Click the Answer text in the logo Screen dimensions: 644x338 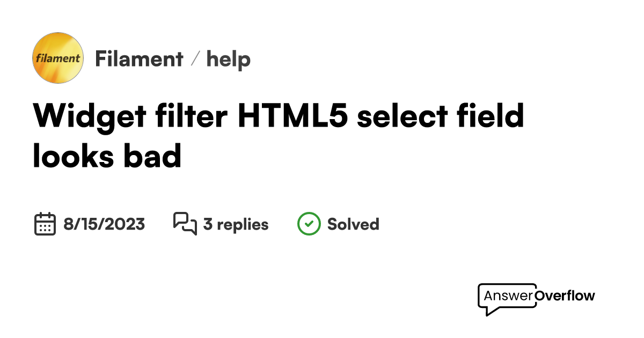pyautogui.click(x=508, y=296)
